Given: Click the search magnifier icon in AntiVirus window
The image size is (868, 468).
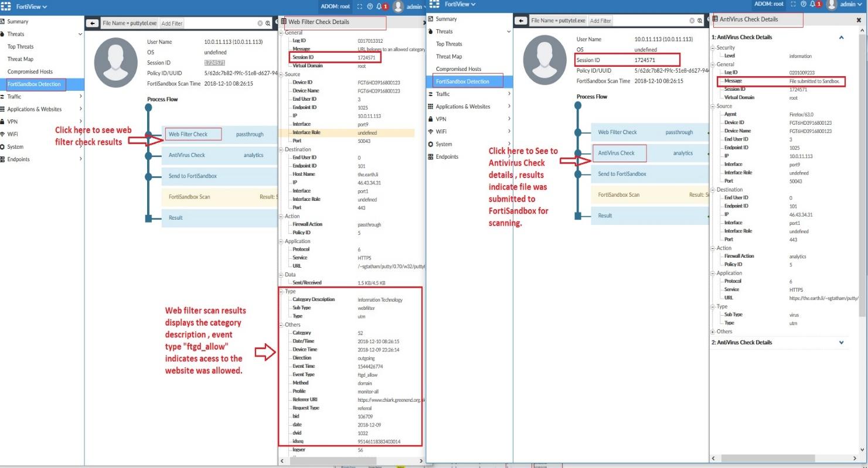Looking at the screenshot, I should pos(700,21).
